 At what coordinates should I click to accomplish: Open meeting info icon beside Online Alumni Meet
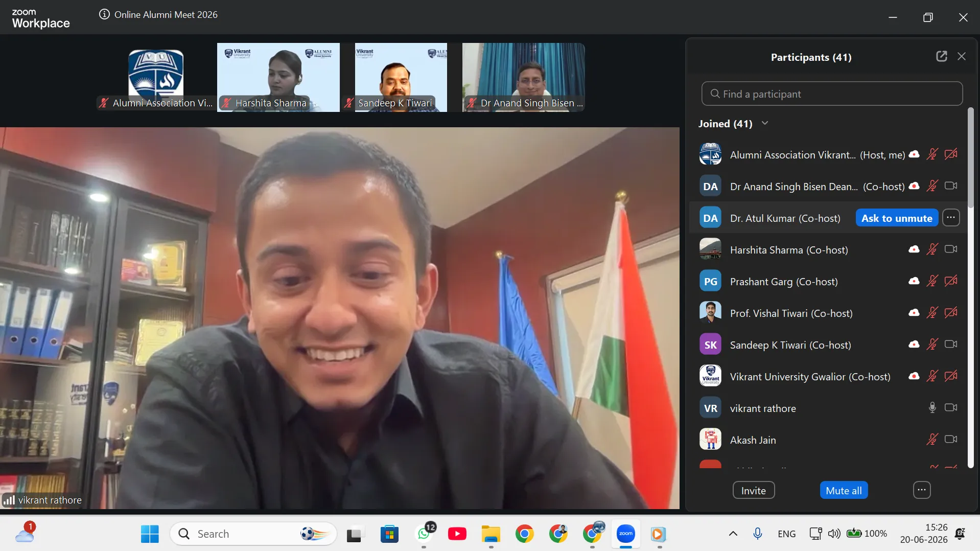pos(104,14)
